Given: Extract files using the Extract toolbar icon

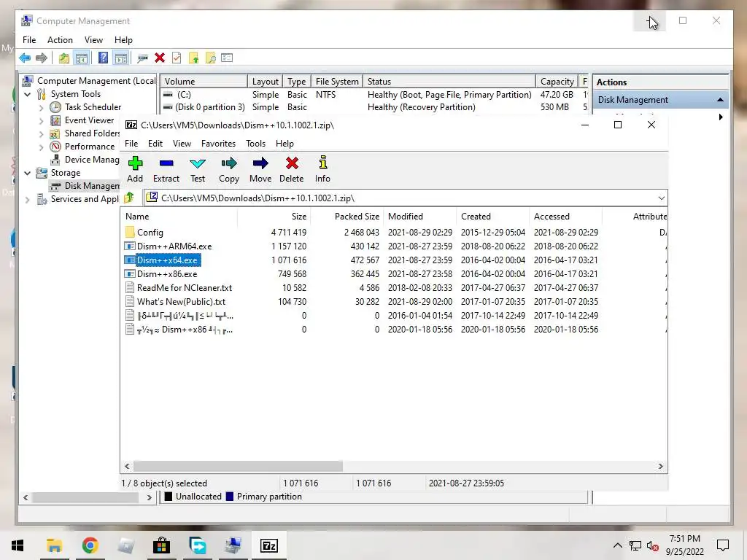Looking at the screenshot, I should pyautogui.click(x=166, y=169).
